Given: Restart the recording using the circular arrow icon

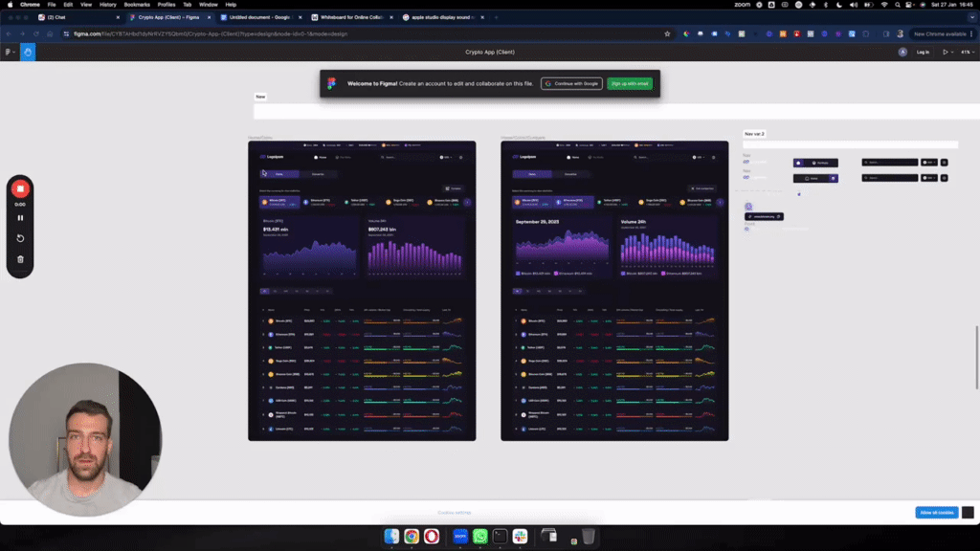Looking at the screenshot, I should point(19,237).
